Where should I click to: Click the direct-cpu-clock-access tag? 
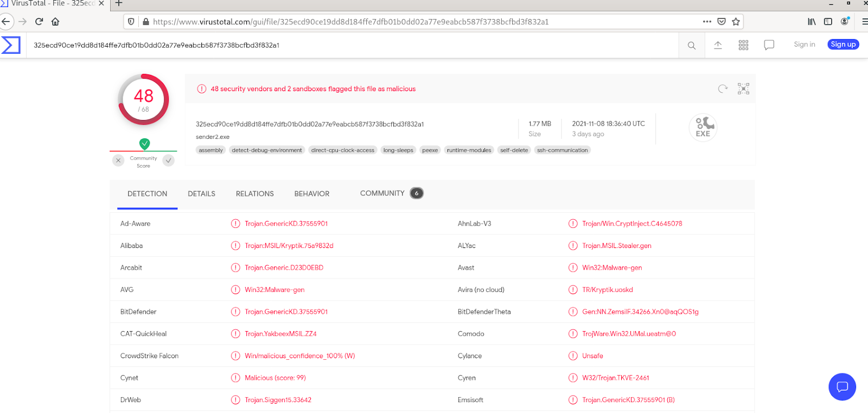pos(343,150)
